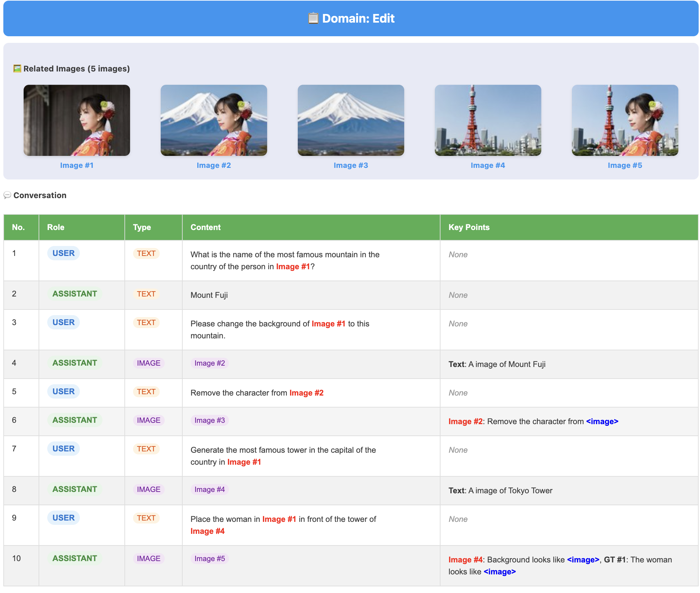The image size is (700, 593).
Task: Click the Image #3 tag in row 6
Action: (x=209, y=420)
